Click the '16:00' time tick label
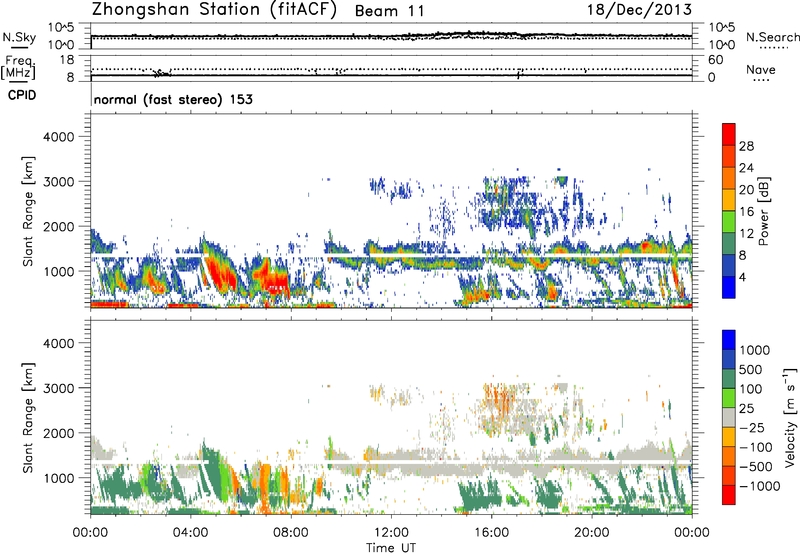This screenshot has width=800, height=554. click(x=491, y=533)
